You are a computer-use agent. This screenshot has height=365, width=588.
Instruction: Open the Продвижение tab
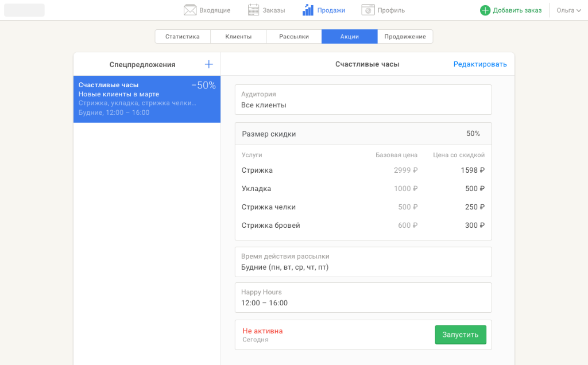point(405,36)
